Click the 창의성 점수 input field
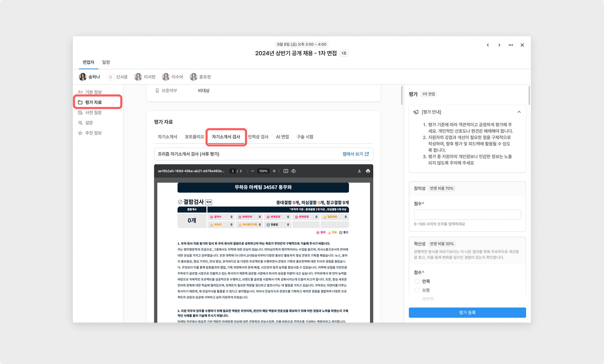 [467, 214]
